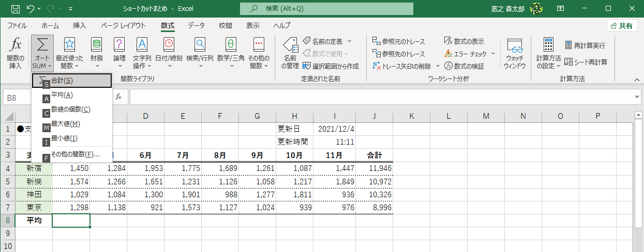Image resolution: width=644 pixels, height=252 pixels.
Task: Open quick access toolbar customize arrow
Action: [70, 9]
